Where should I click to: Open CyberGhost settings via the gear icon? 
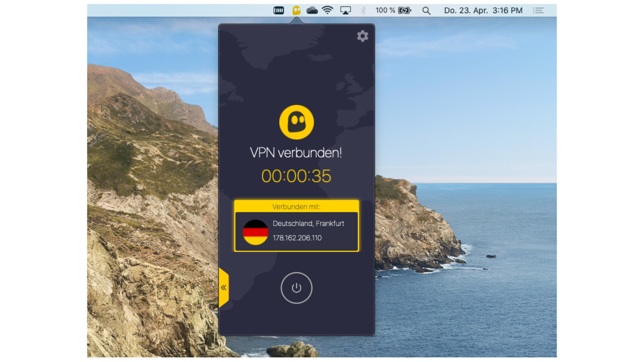click(362, 36)
